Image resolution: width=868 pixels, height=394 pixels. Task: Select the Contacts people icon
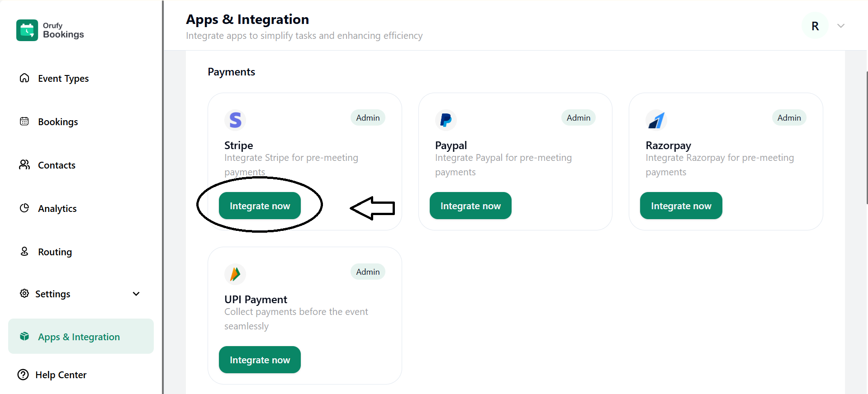click(x=24, y=165)
